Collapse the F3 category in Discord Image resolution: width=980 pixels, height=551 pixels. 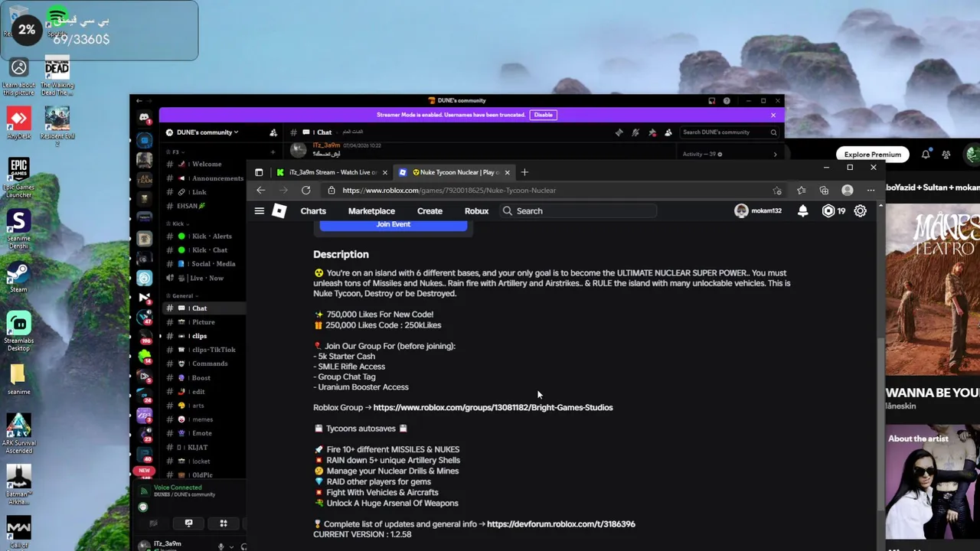coord(176,152)
